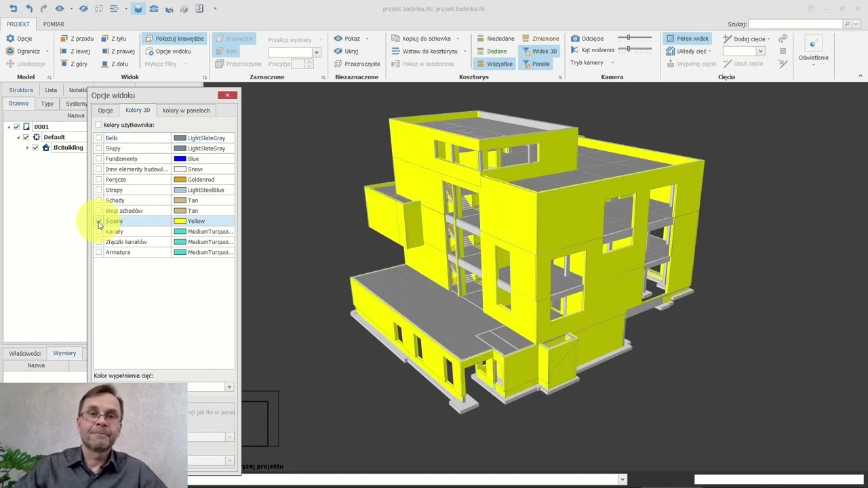868x488 pixels.
Task: Select Niedodane filter
Action: click(x=495, y=39)
